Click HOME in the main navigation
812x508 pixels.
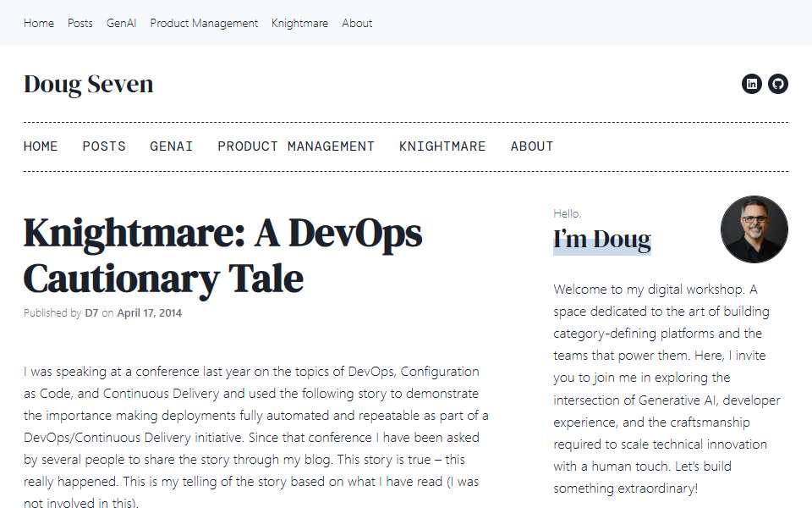[x=41, y=146]
